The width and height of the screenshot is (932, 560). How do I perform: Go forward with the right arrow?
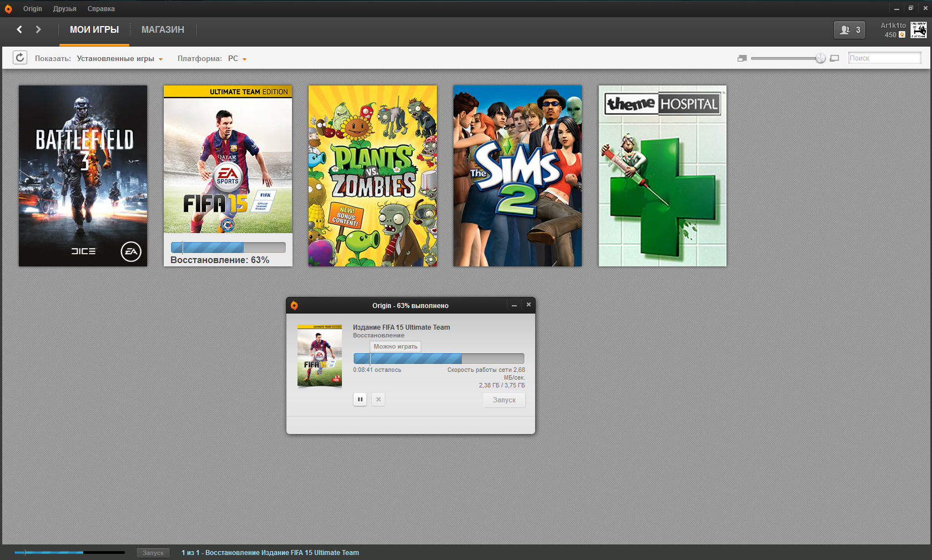point(38,29)
